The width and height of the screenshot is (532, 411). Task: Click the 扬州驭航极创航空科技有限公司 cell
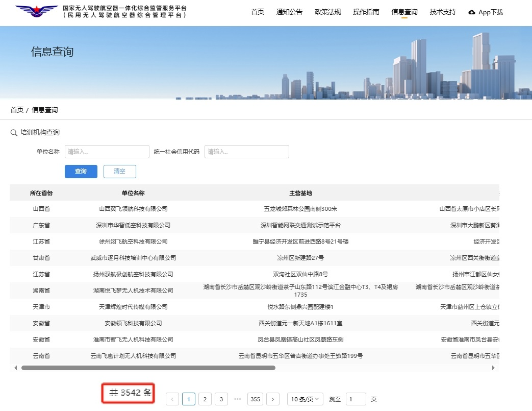[133, 274]
